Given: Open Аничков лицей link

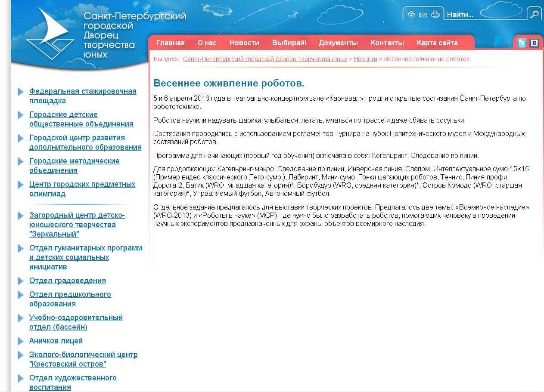Looking at the screenshot, I should (56, 341).
